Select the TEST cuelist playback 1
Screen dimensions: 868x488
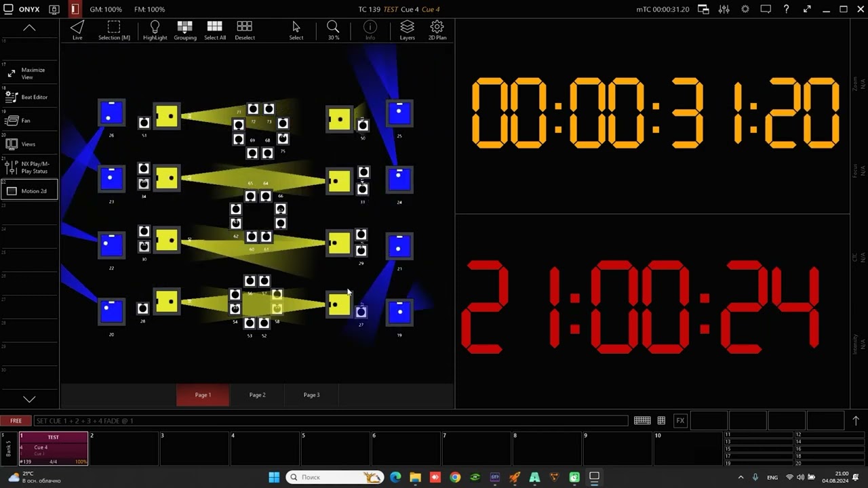(x=54, y=449)
